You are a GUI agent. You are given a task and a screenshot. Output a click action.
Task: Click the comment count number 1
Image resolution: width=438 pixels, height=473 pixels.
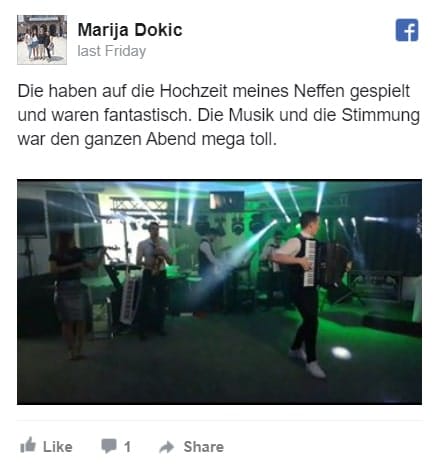click(x=127, y=447)
